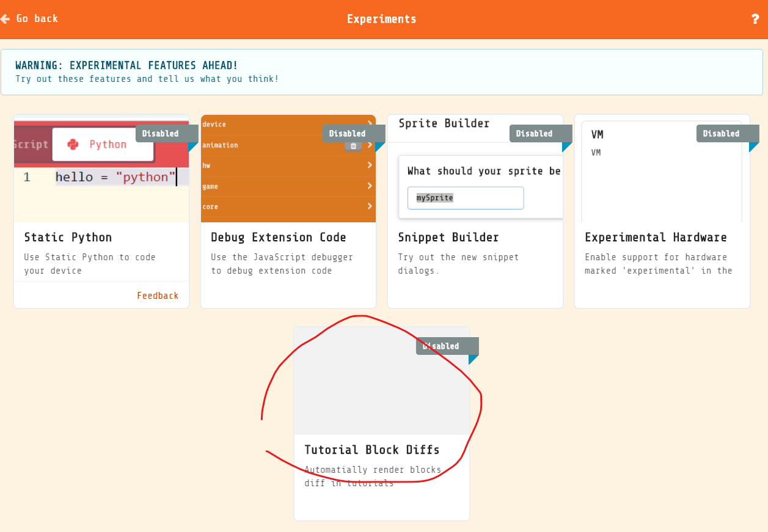Click the Go back button text
The width and height of the screenshot is (768, 532).
point(37,19)
